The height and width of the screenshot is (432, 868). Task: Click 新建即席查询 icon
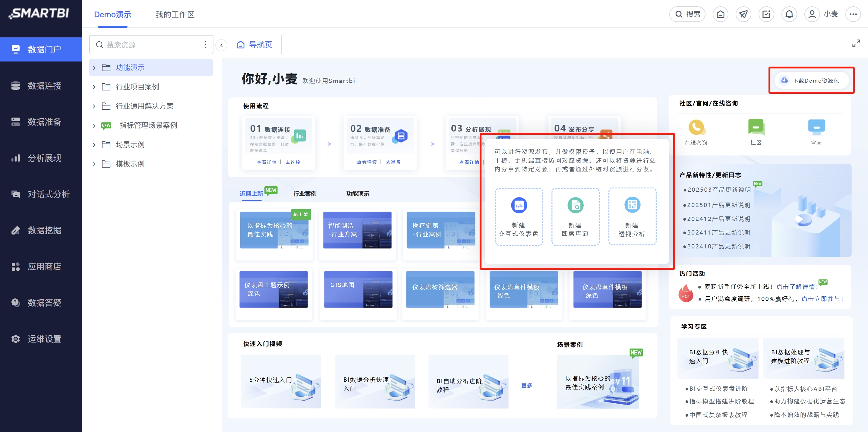pyautogui.click(x=575, y=205)
